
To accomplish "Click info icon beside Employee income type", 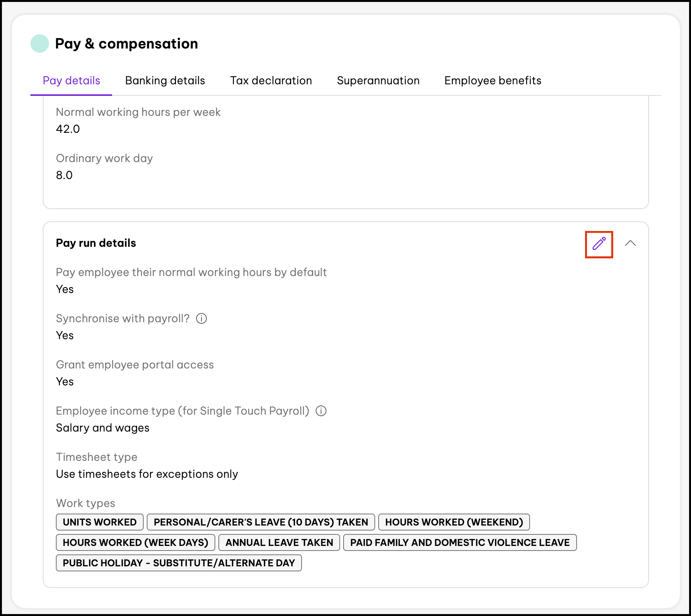I will click(321, 411).
